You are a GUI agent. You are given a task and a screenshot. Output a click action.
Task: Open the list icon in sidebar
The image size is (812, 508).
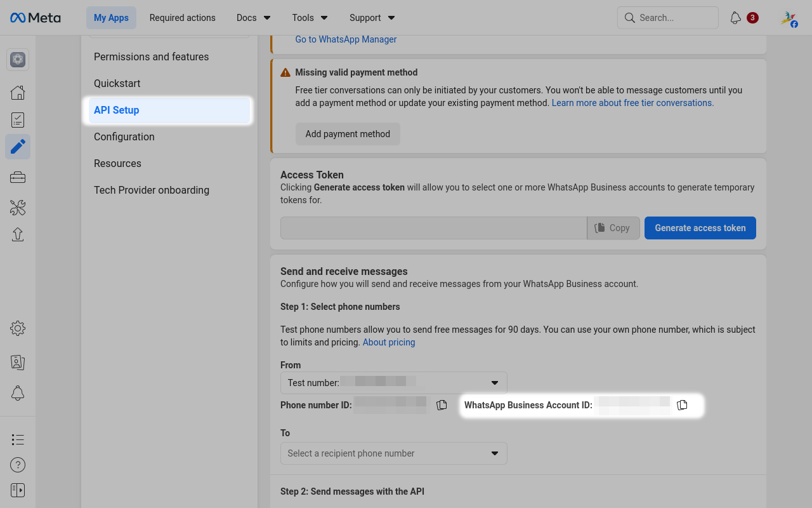18,439
